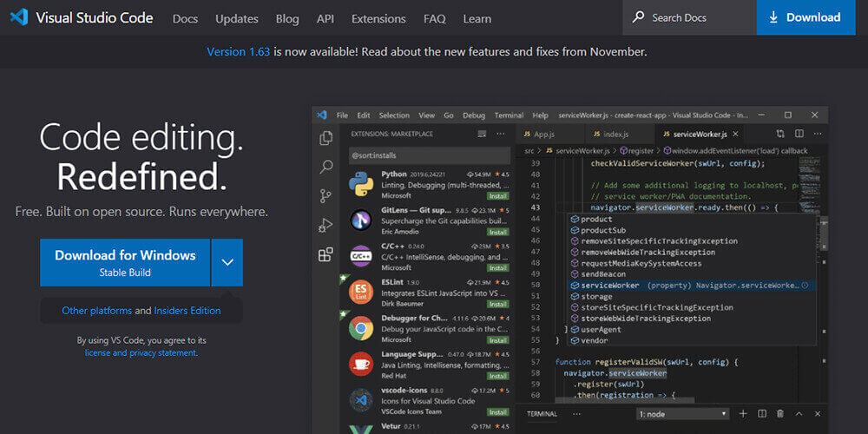Click Download for Windows Stable Build

[x=125, y=262]
